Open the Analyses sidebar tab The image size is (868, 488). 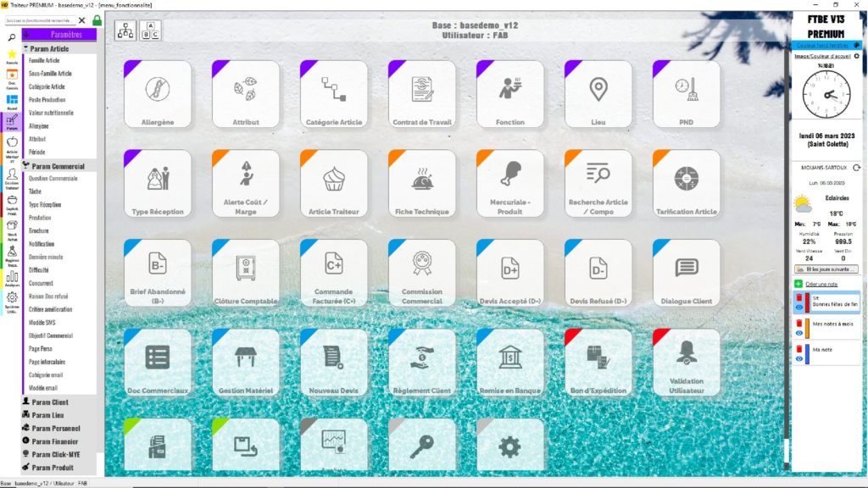coord(12,280)
